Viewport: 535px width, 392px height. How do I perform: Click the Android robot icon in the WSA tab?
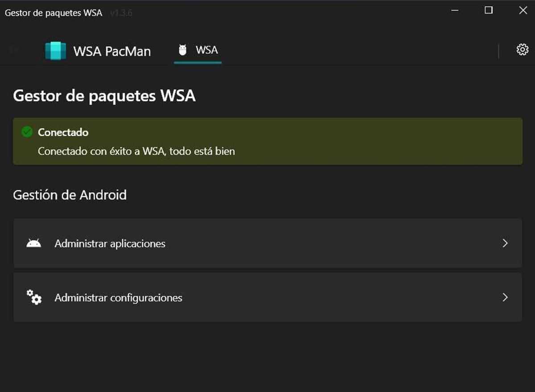click(x=182, y=50)
